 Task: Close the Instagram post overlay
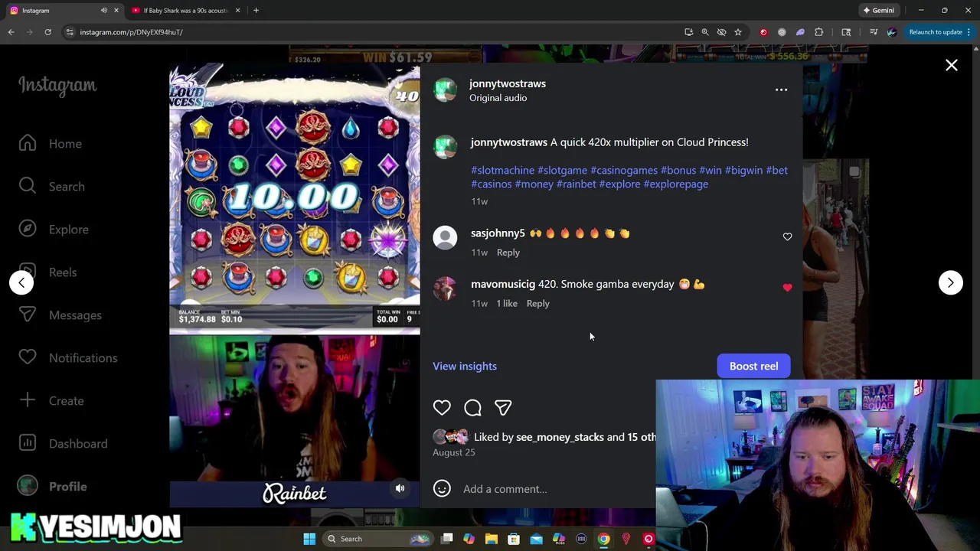coord(951,66)
